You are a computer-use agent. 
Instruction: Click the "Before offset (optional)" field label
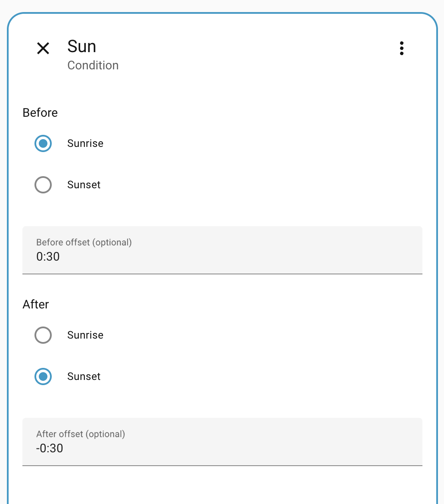pos(84,242)
